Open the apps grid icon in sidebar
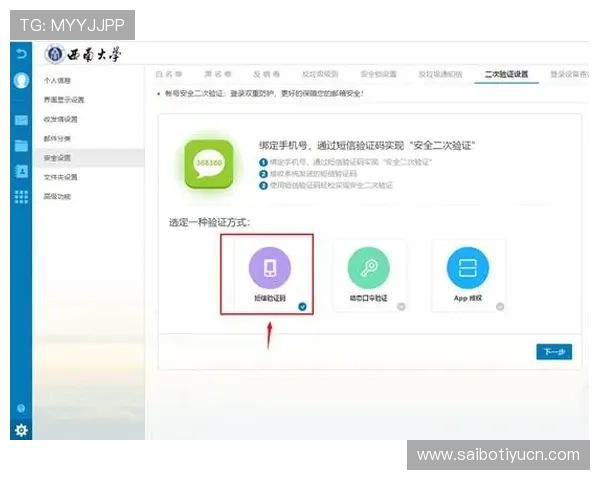600x480 pixels. pos(21,197)
